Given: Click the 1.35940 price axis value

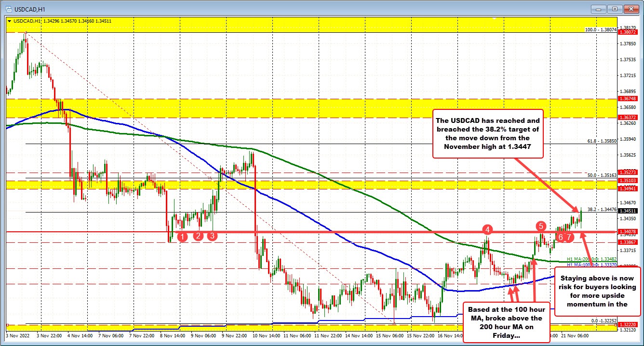Looking at the screenshot, I should (x=628, y=139).
